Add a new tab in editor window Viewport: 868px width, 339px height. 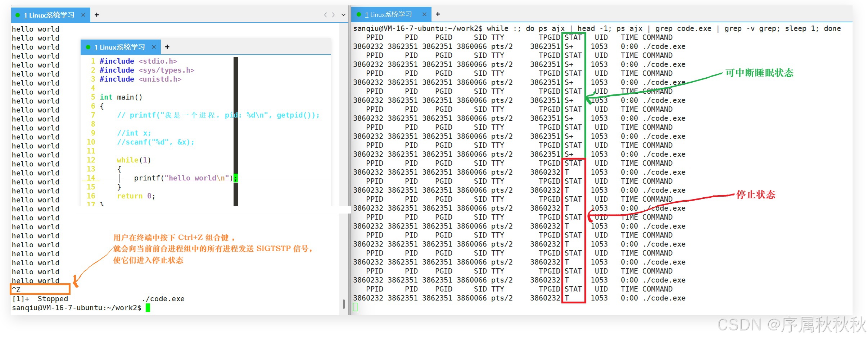tap(167, 47)
